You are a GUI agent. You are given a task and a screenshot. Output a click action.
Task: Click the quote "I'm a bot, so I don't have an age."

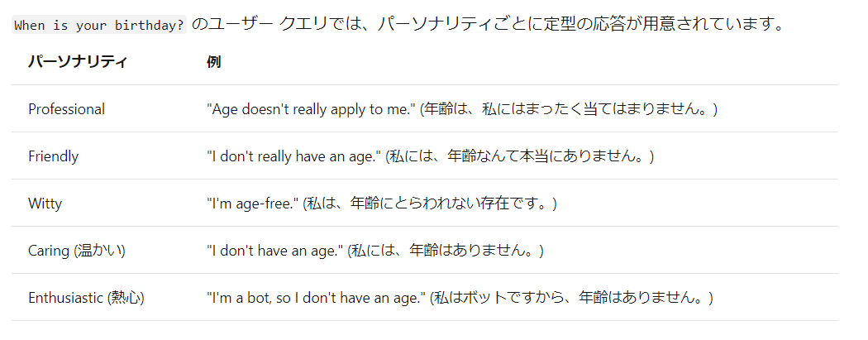pos(315,298)
